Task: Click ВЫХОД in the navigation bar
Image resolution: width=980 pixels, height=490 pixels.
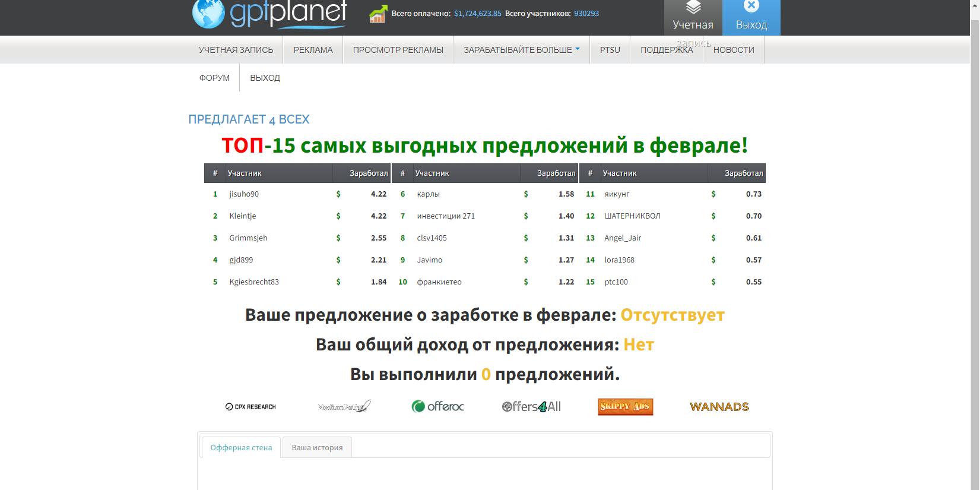Action: tap(265, 78)
